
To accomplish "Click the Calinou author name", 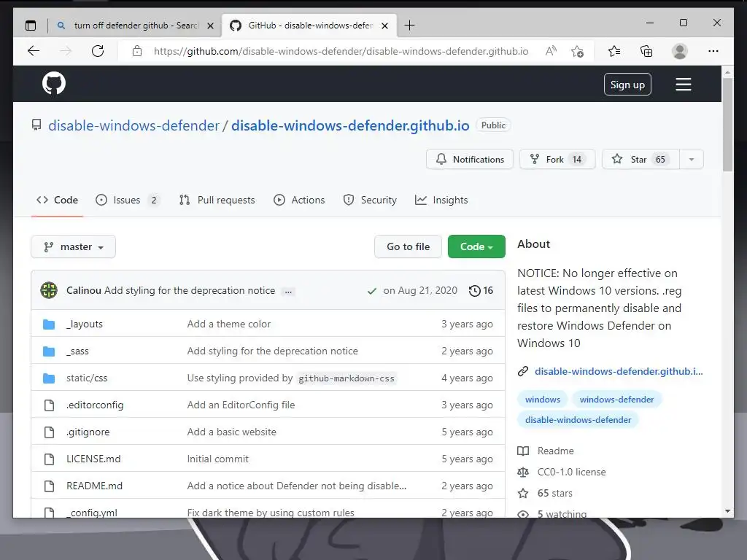I will tap(84, 290).
